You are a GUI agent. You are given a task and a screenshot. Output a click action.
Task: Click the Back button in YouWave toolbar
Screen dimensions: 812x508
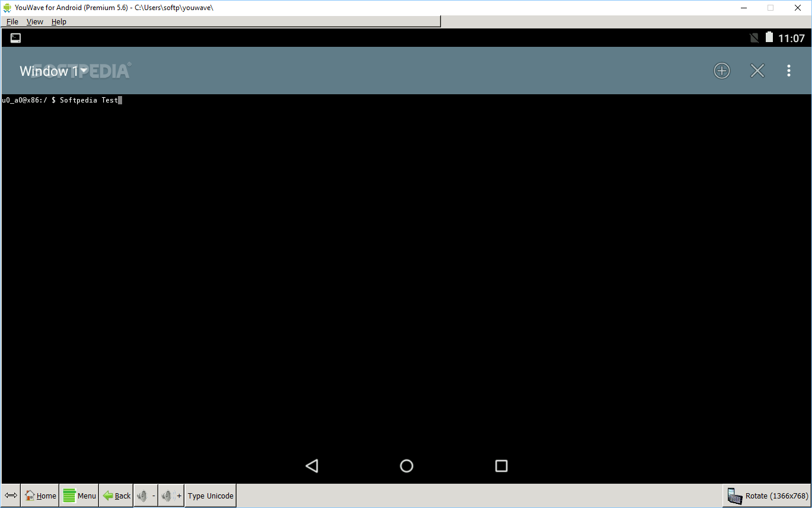tap(116, 496)
